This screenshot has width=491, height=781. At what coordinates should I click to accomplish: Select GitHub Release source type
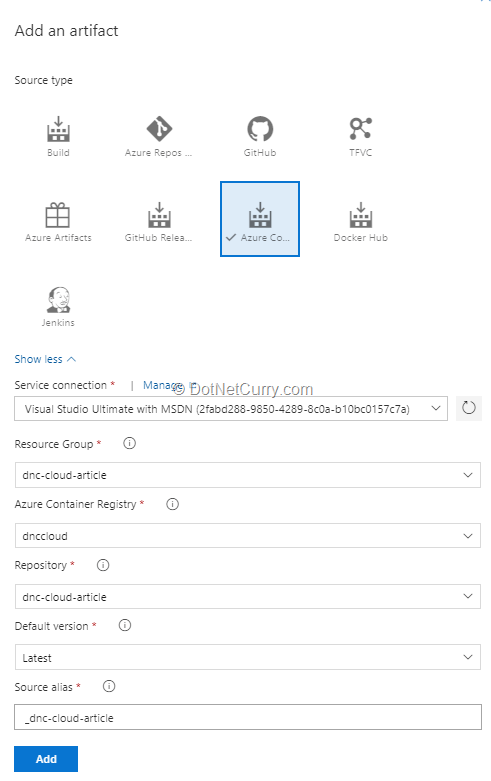(x=158, y=221)
